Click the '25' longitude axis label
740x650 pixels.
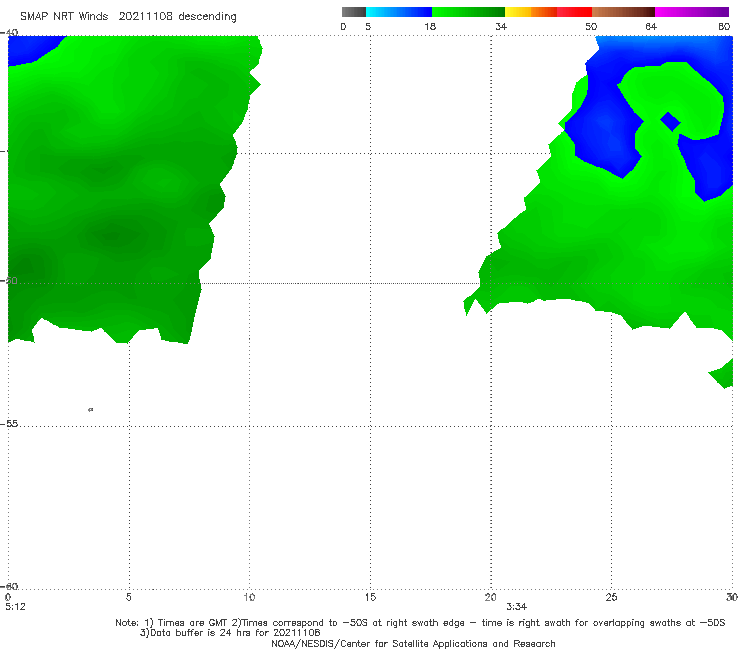(x=611, y=598)
